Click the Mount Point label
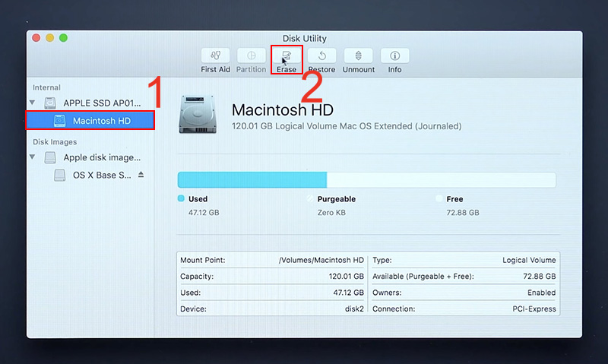608x364 pixels. tap(203, 260)
